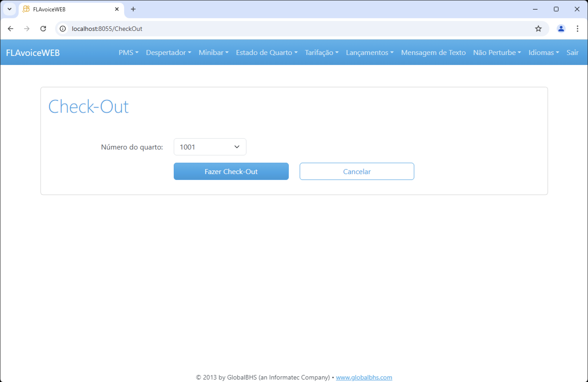Expand the PMS menu
This screenshot has height=382, width=588.
[x=128, y=53]
